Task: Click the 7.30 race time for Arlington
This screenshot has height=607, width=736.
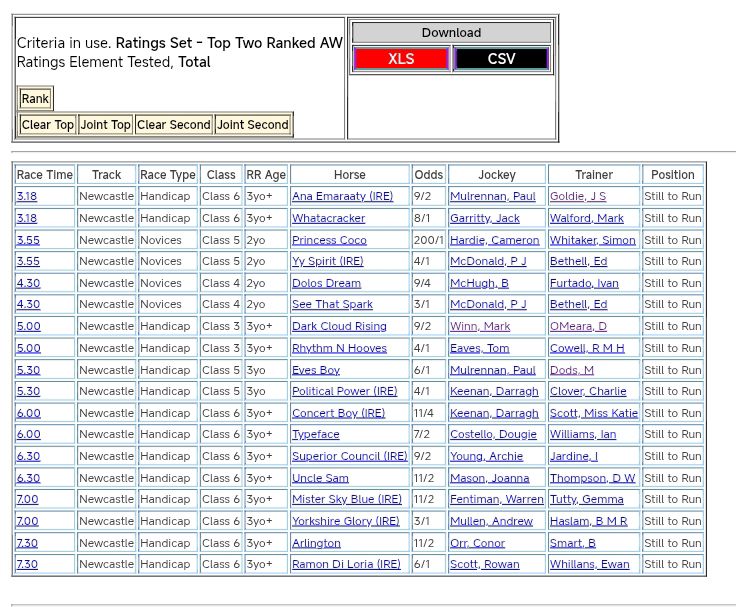Action: coord(27,543)
